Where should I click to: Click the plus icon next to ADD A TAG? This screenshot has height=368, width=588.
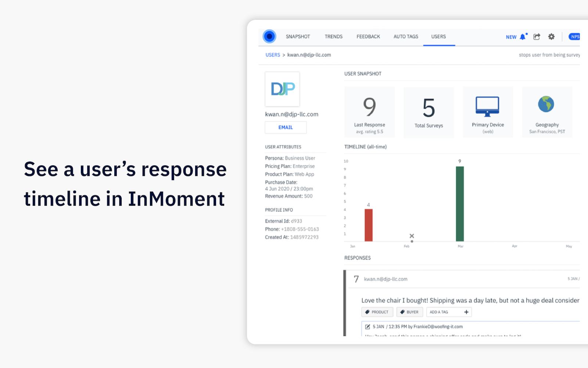(466, 312)
